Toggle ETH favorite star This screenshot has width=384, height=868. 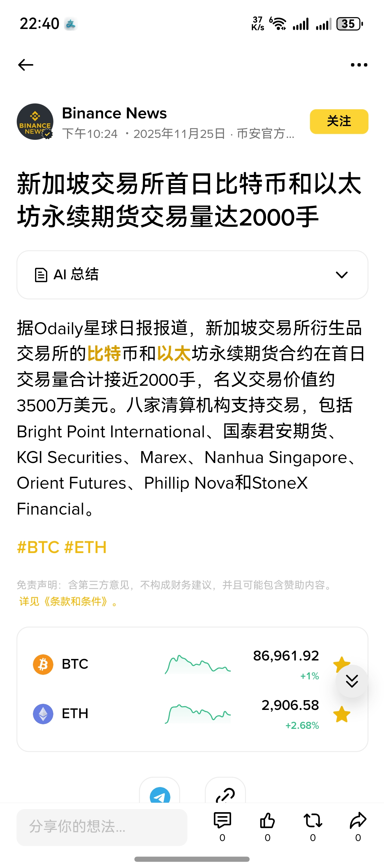341,714
